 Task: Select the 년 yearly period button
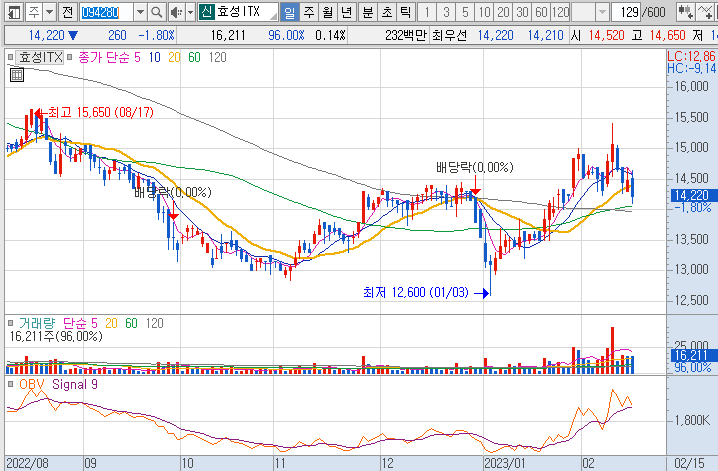tap(347, 12)
